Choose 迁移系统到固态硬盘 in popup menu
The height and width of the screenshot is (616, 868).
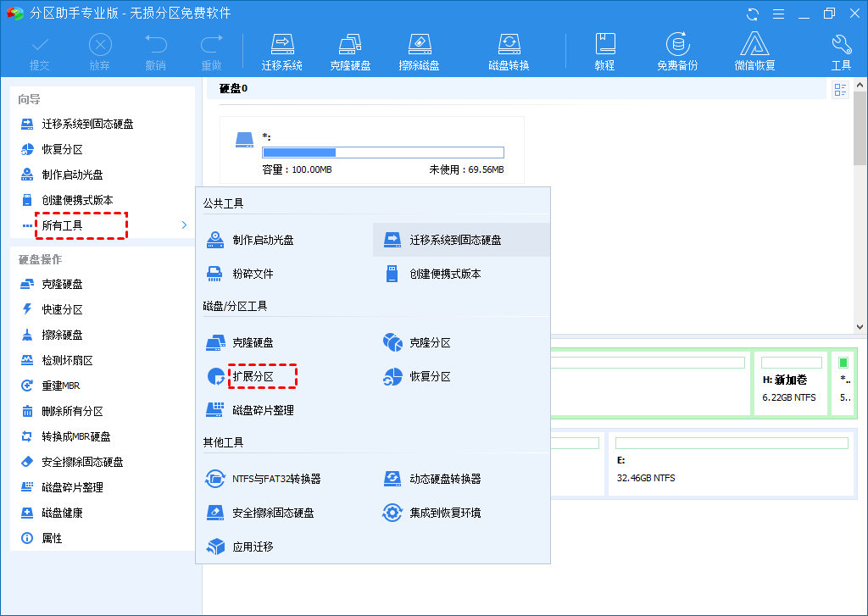(x=455, y=241)
